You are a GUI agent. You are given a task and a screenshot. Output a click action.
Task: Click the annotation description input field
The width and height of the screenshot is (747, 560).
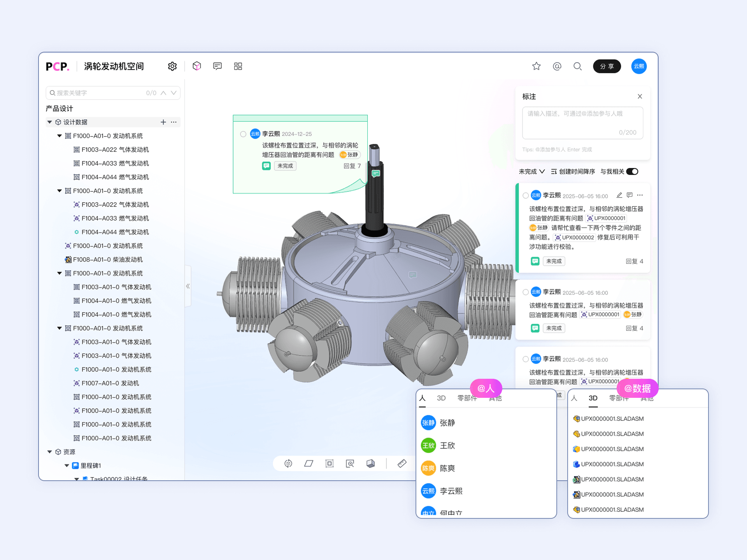(x=582, y=122)
